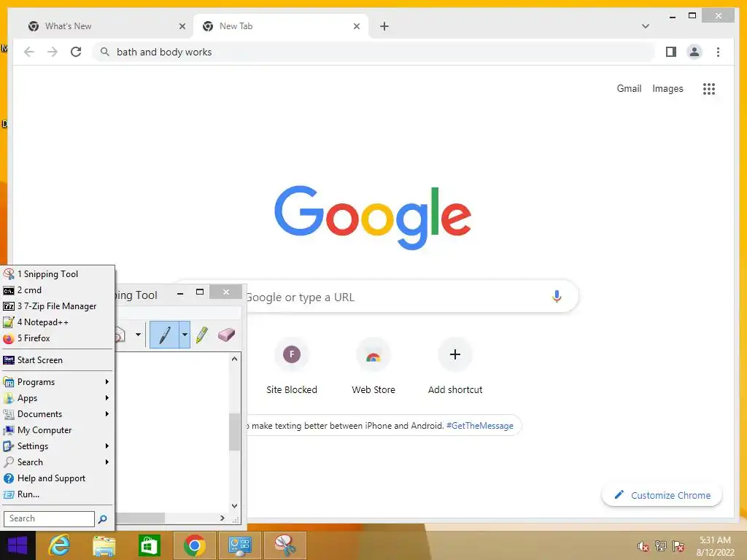
Task: Click Snipping Tool horizontal scrollbar thumb
Action: pyautogui.click(x=141, y=518)
